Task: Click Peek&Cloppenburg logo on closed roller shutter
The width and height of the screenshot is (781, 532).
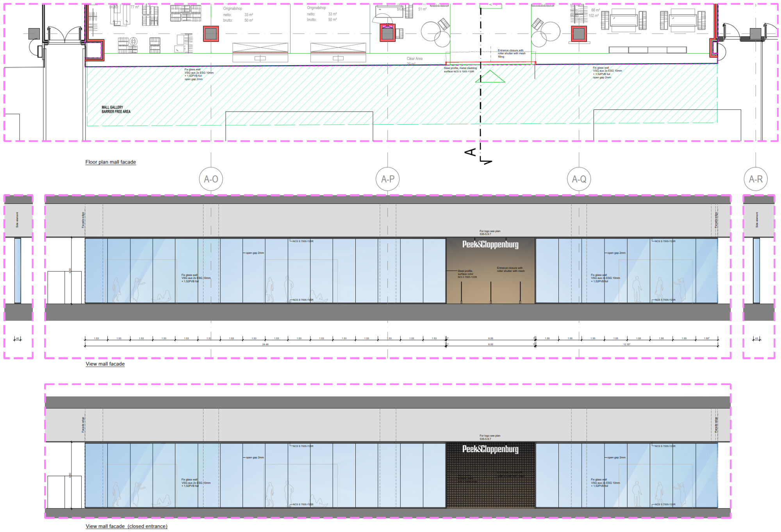Action: click(490, 449)
